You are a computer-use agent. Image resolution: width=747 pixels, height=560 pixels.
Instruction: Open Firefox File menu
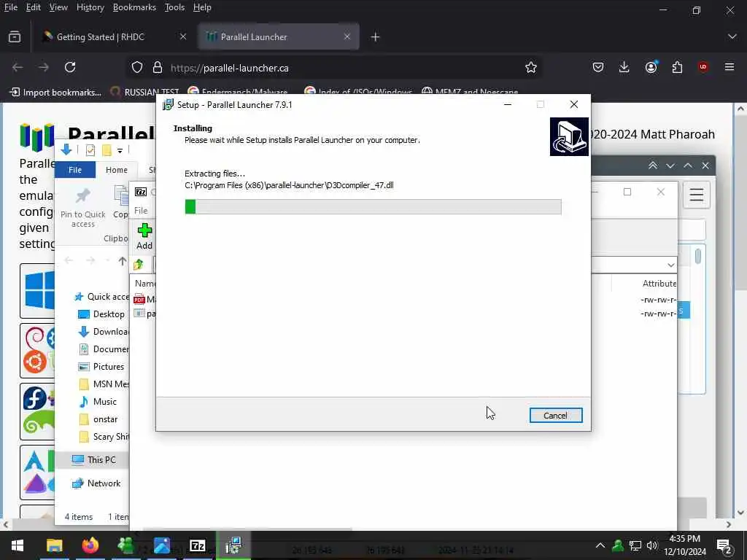coord(10,7)
